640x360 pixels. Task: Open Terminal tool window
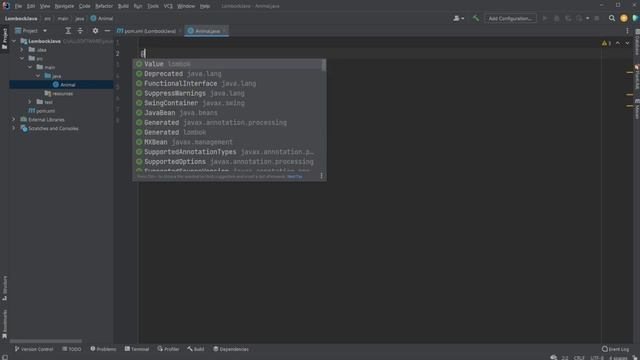[x=137, y=349]
